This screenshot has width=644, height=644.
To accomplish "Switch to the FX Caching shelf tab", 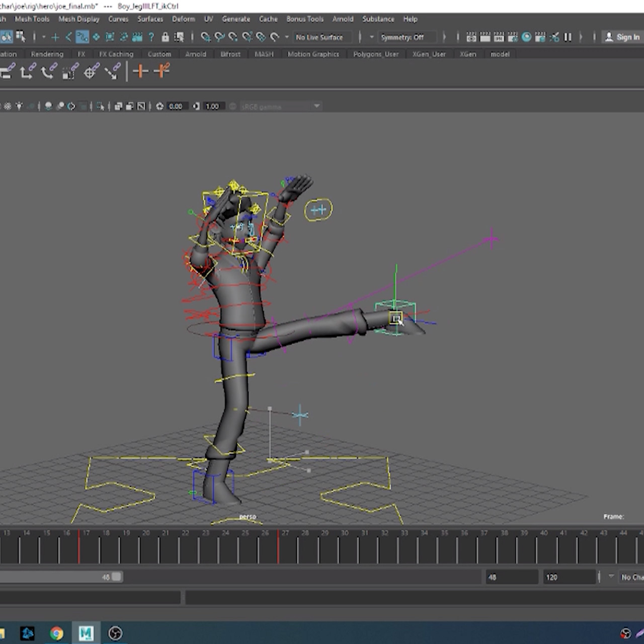I will [x=116, y=54].
